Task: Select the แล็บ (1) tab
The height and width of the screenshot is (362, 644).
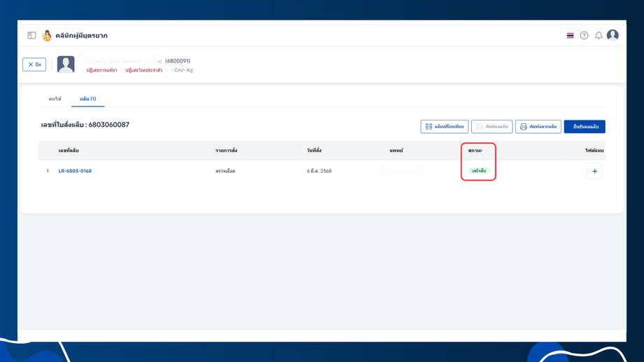Action: click(88, 99)
